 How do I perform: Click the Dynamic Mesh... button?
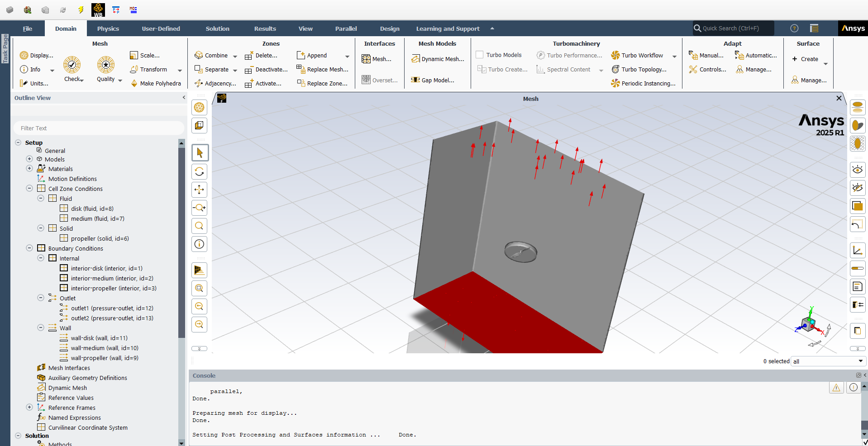(438, 59)
